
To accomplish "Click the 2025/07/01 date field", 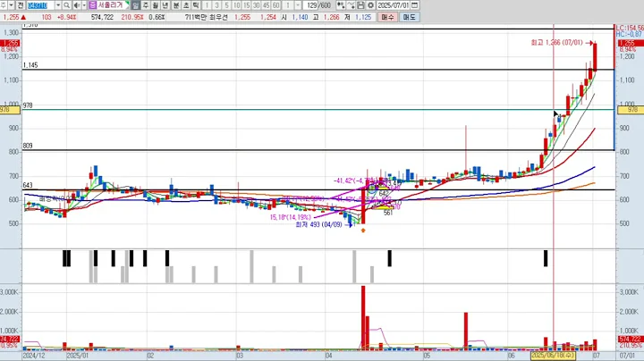I will pyautogui.click(x=394, y=5).
